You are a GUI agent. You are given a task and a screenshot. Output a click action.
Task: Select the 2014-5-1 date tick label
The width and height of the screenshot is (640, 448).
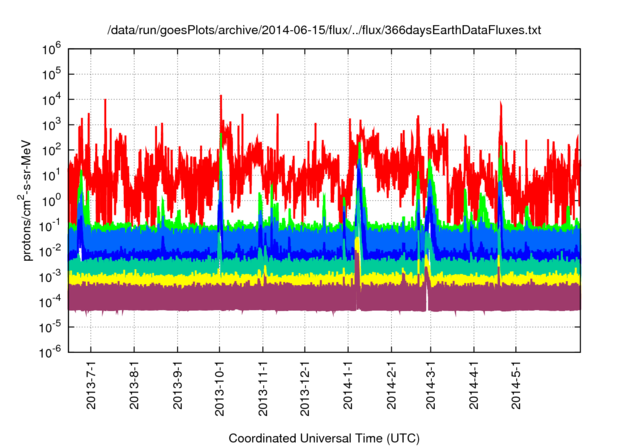click(516, 385)
